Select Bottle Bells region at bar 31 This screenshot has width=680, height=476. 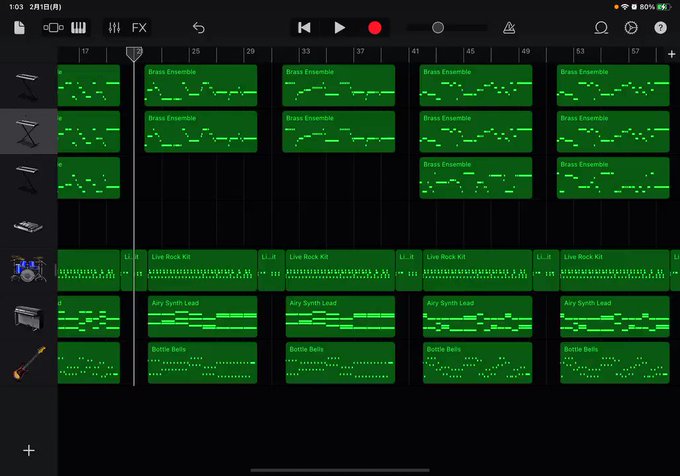[x=340, y=363]
